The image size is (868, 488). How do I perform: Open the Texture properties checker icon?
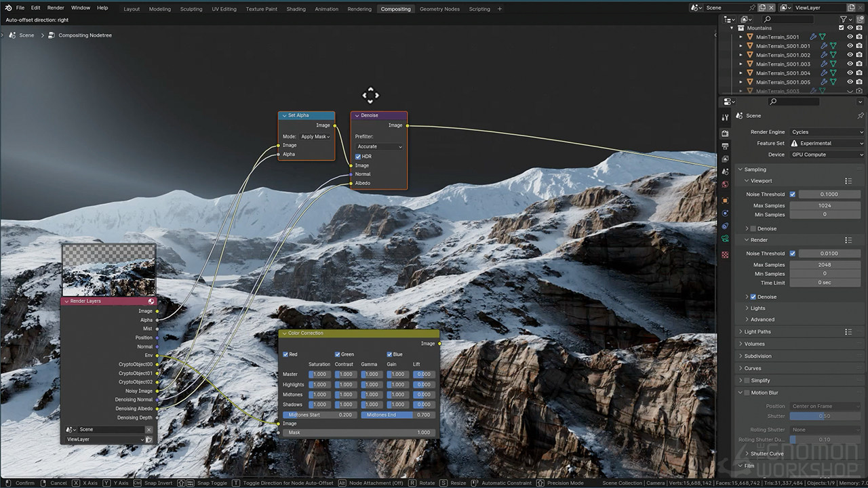click(x=725, y=255)
